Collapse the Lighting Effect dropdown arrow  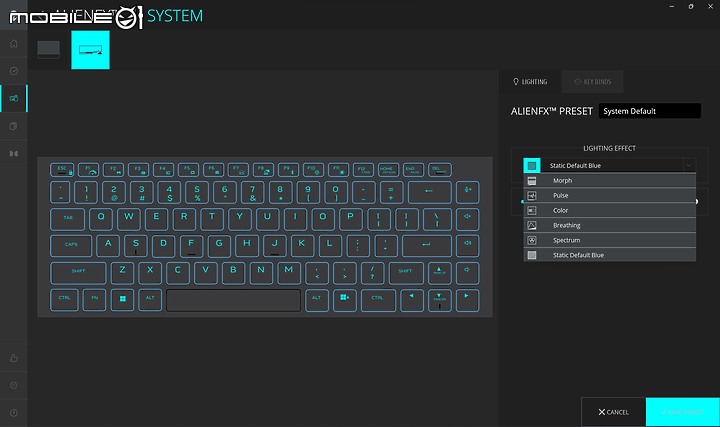[x=689, y=165]
